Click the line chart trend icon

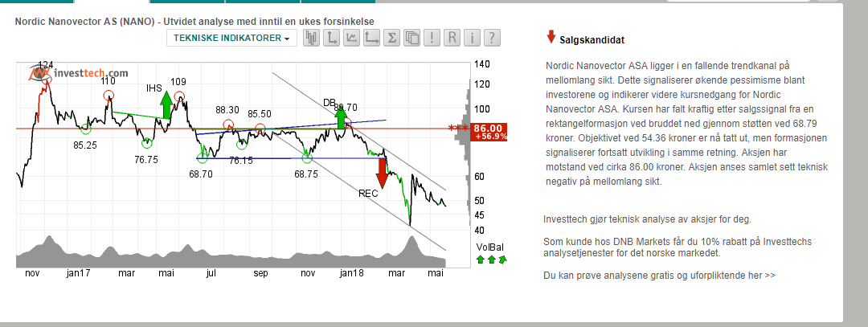351,39
